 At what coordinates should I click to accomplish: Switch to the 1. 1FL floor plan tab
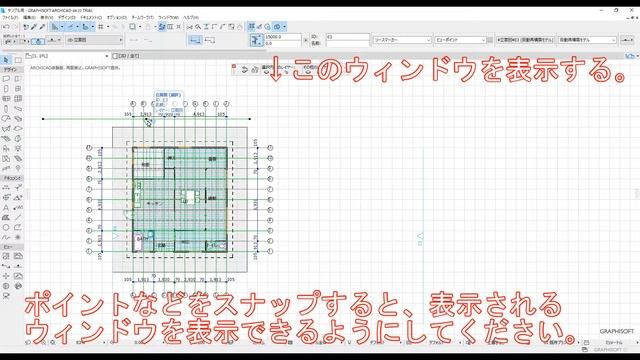tap(67, 56)
